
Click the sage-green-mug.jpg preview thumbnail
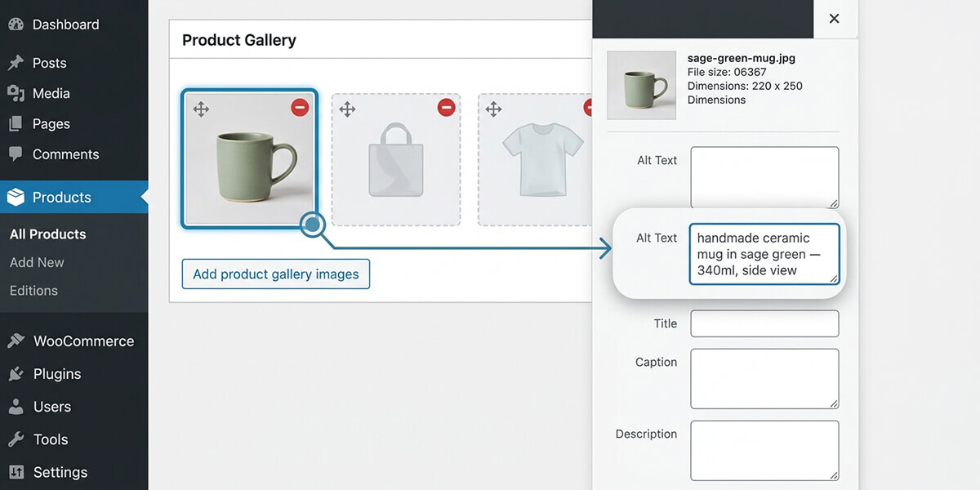642,85
